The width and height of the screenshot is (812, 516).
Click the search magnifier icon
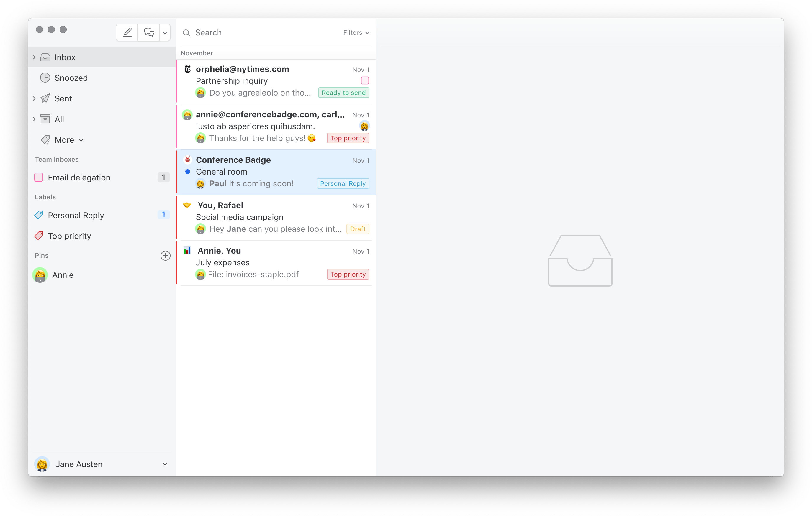click(x=186, y=33)
